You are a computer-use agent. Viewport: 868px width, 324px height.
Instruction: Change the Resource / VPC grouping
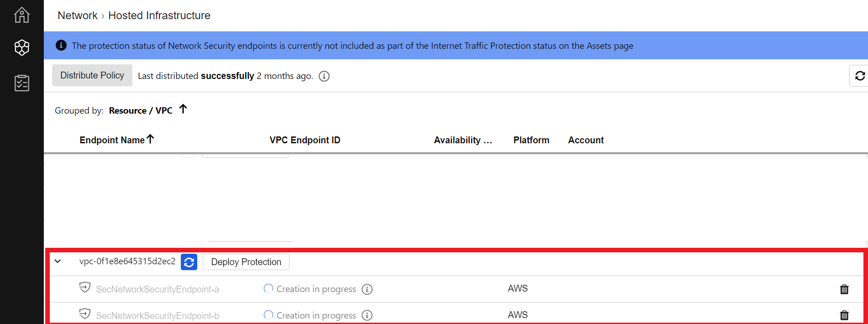tap(141, 110)
